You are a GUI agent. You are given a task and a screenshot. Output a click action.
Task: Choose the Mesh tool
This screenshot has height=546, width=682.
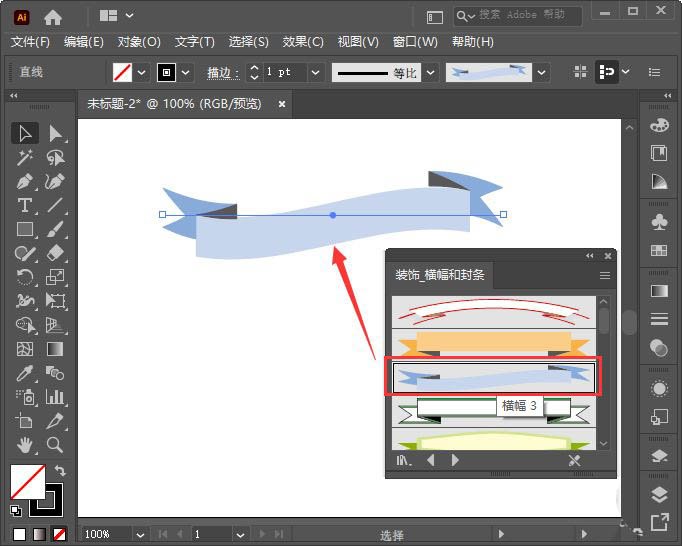tap(25, 349)
